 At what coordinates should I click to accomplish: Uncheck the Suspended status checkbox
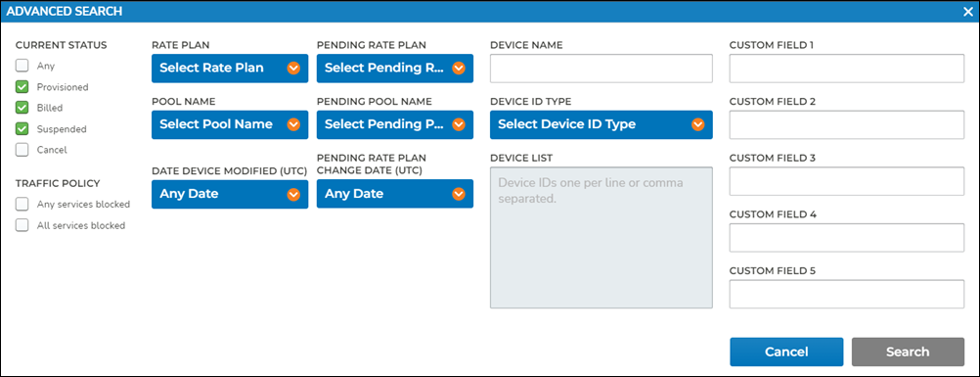[x=22, y=129]
